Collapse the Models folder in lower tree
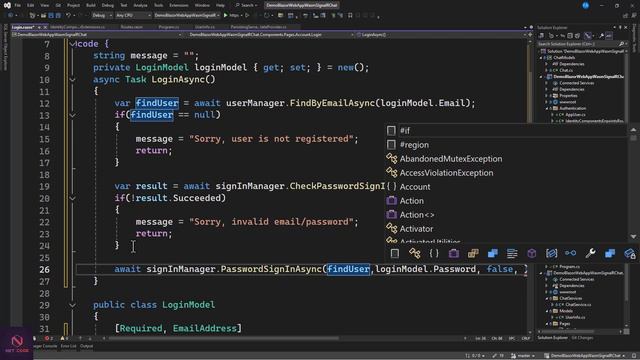Viewport: 640px width, 360px height. tap(547, 311)
